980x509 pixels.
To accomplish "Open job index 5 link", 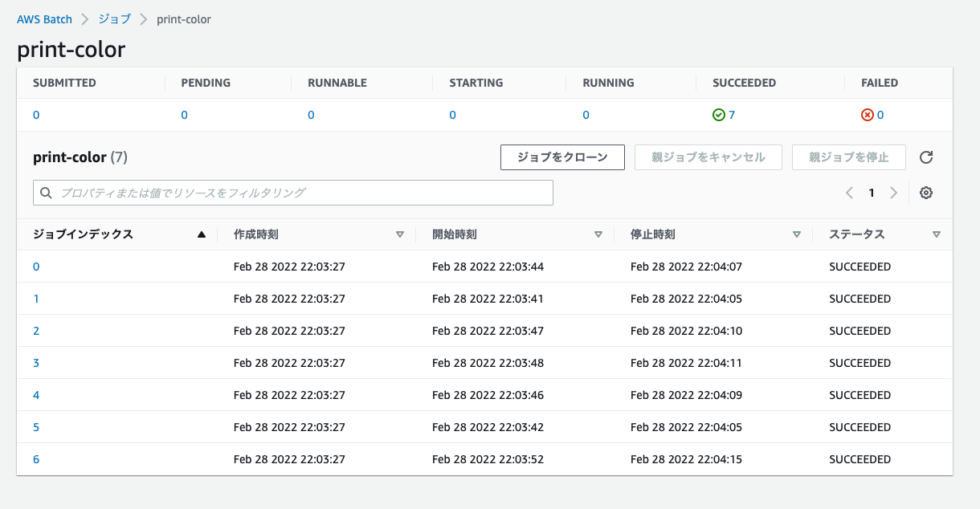I will coord(36,427).
